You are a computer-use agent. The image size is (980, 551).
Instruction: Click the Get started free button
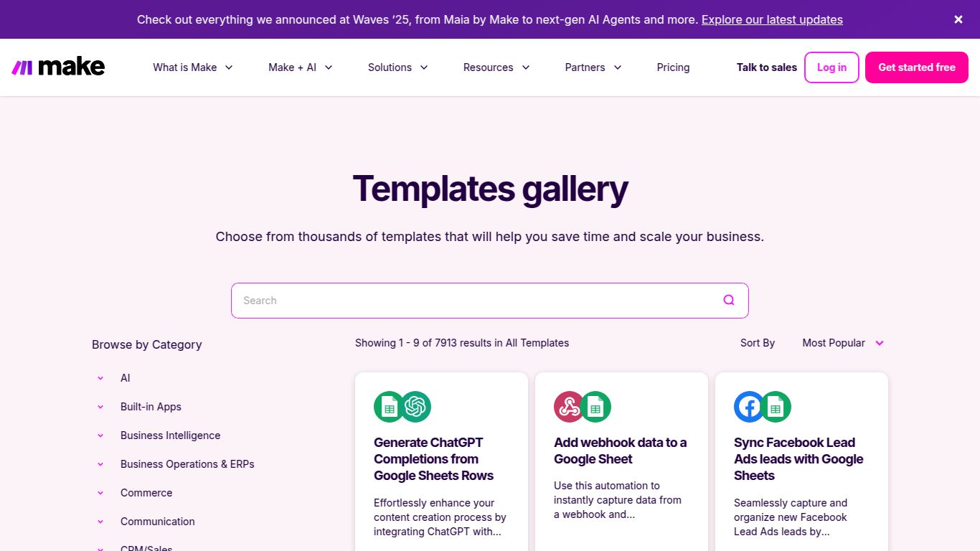pyautogui.click(x=916, y=67)
